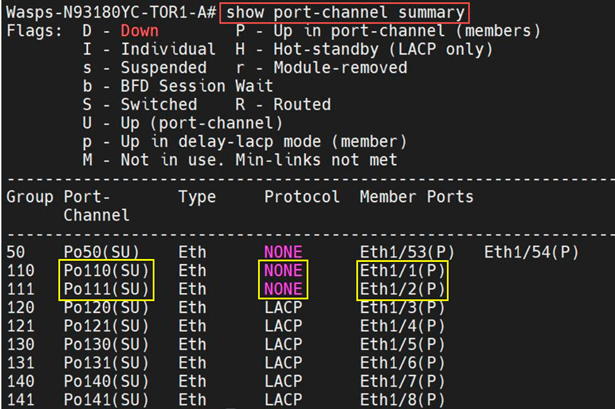Click member port Eth1/54(P)
Screen dimensions: 615x409
pyautogui.click(x=531, y=251)
